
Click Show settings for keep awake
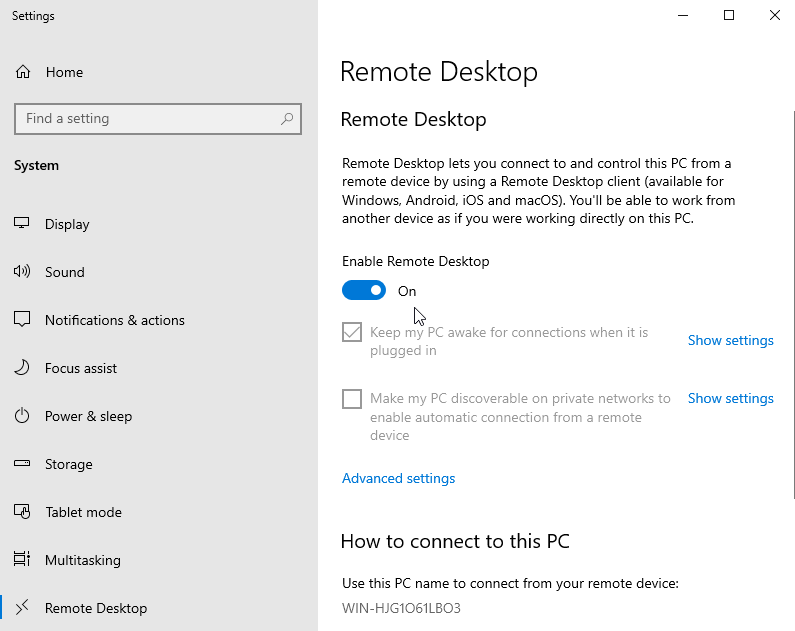click(731, 340)
